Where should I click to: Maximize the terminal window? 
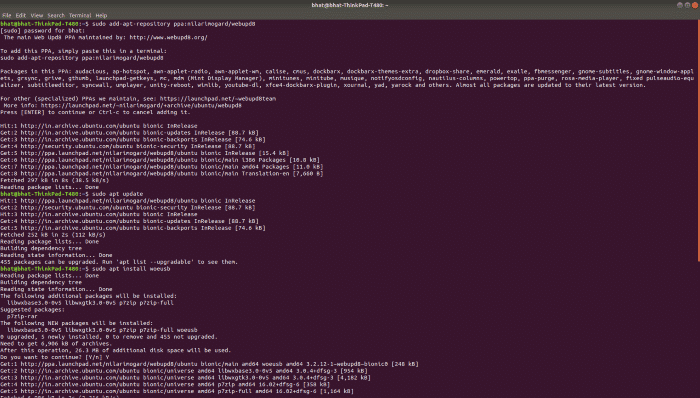pyautogui.click(x=688, y=5)
